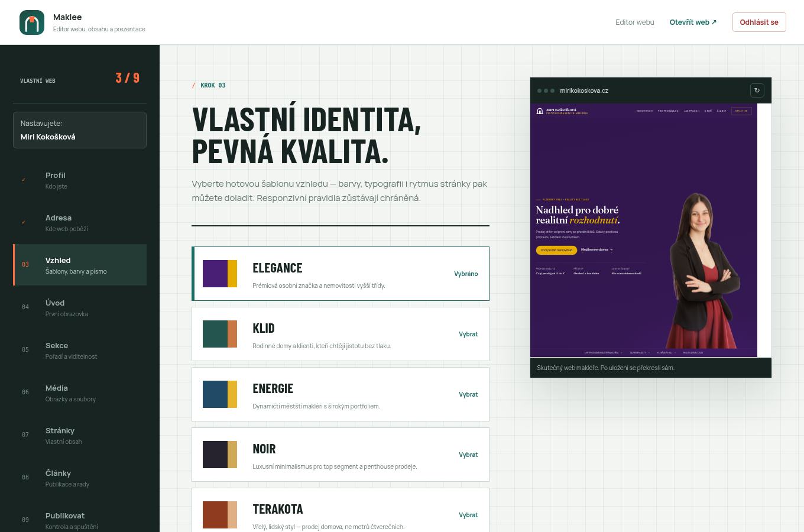Open the Vzhled step

80,265
